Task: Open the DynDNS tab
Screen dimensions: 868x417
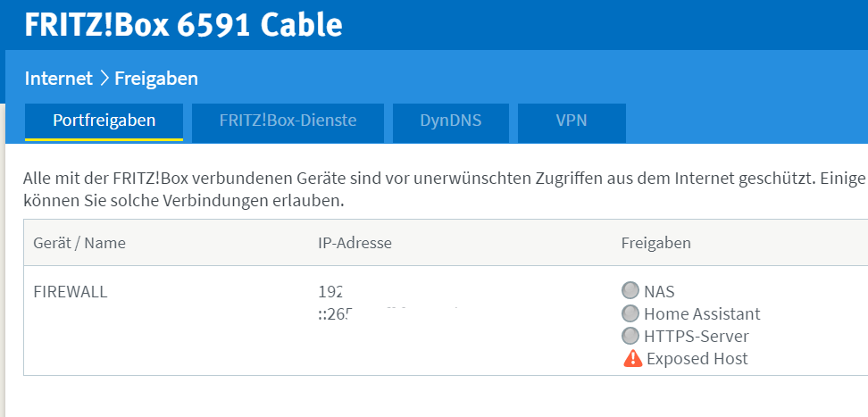Action: point(450,121)
